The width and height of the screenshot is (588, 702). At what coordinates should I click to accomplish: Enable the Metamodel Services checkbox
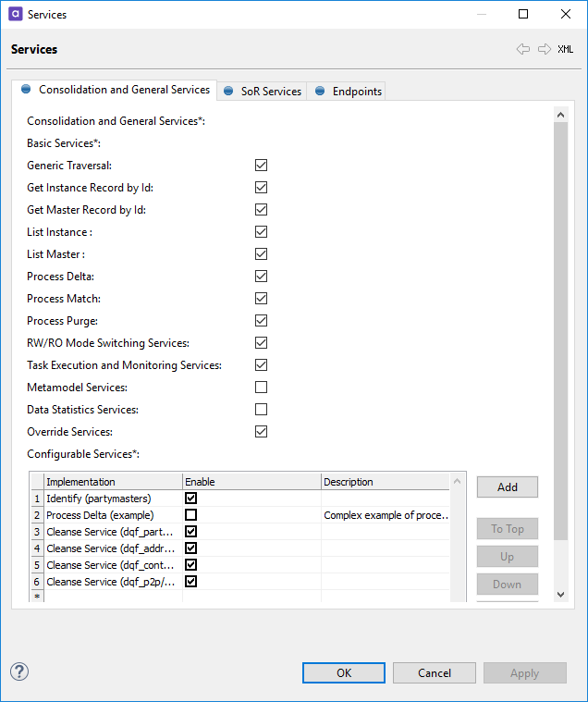(x=261, y=388)
